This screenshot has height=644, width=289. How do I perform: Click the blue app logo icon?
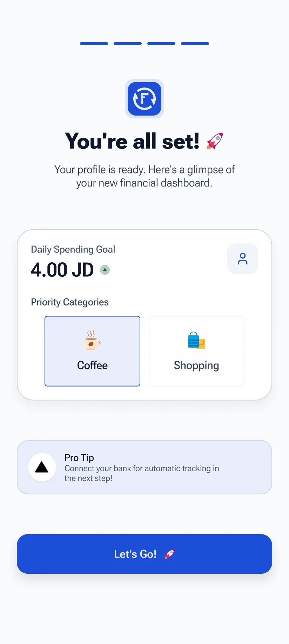pyautogui.click(x=144, y=99)
